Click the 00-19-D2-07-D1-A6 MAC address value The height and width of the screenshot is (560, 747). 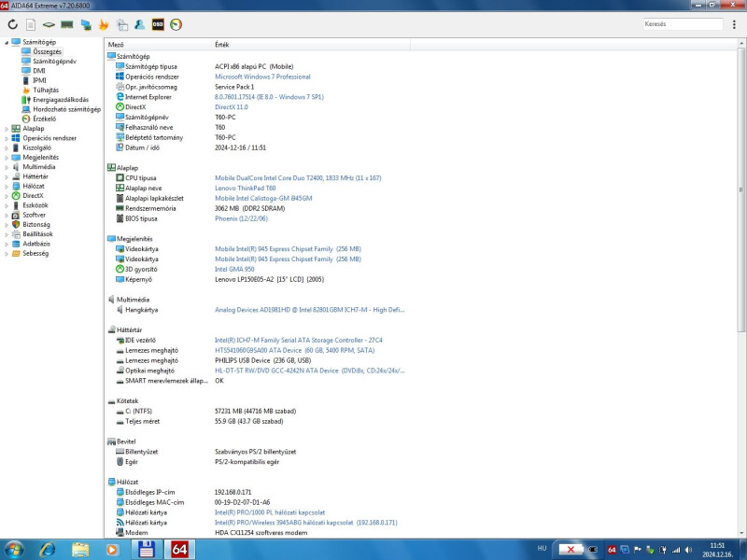point(243,502)
